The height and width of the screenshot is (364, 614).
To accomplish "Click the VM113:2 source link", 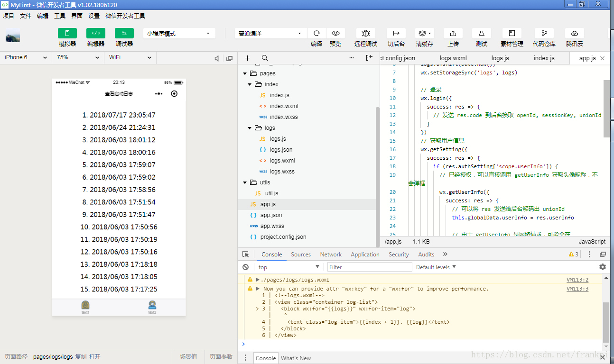I will [x=577, y=280].
